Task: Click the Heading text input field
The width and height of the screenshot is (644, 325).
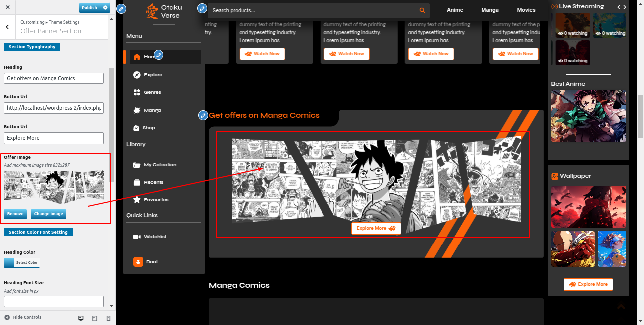Action: tap(54, 78)
